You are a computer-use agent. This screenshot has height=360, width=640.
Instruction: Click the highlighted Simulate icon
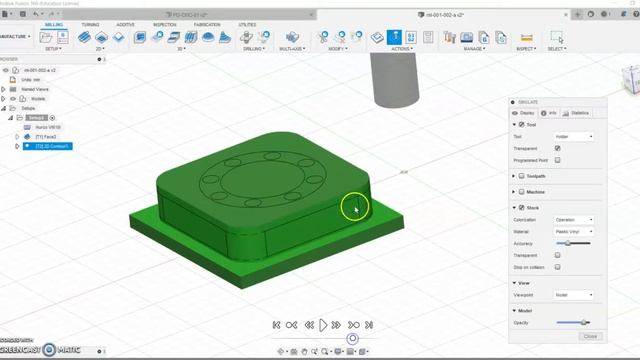coord(394,37)
